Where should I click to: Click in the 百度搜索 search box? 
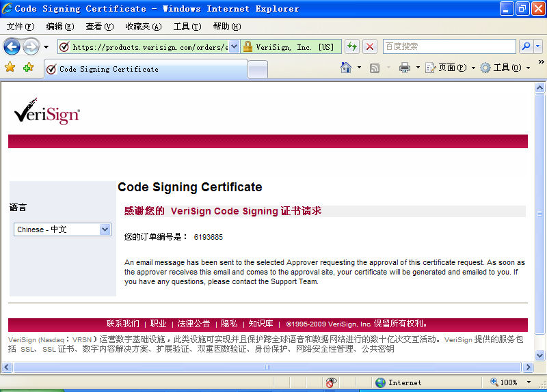(449, 46)
